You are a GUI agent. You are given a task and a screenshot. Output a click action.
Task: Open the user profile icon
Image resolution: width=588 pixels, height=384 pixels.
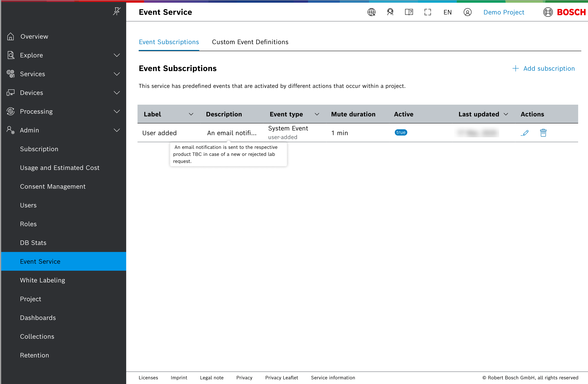point(467,12)
